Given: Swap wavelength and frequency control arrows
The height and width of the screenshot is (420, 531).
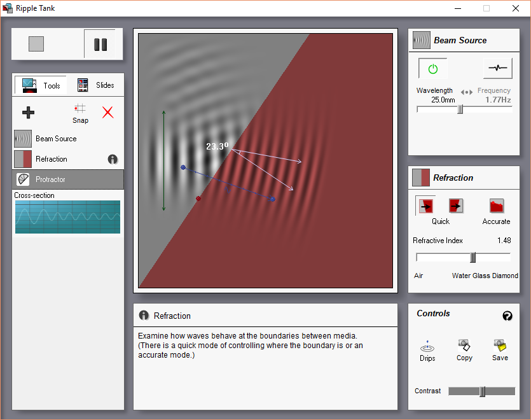Looking at the screenshot, I should (x=466, y=92).
